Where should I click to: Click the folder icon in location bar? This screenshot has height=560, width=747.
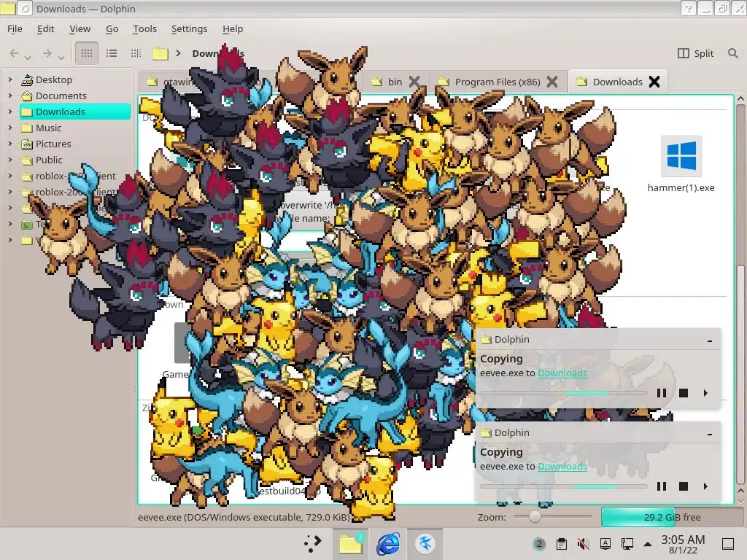(x=160, y=53)
